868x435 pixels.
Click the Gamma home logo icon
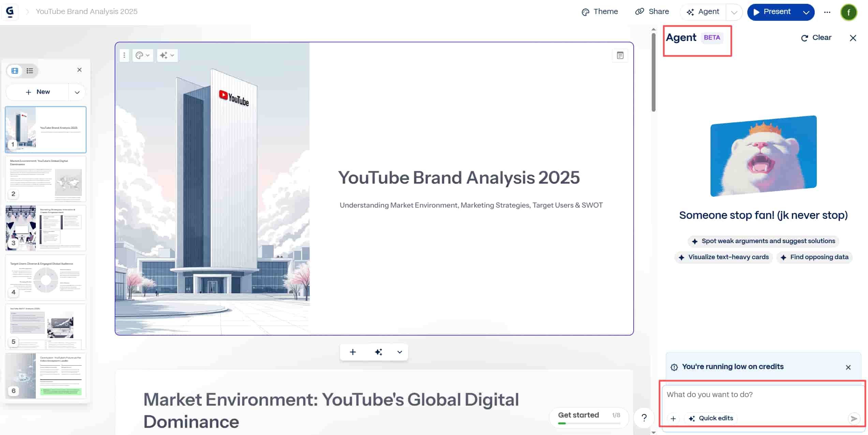coord(10,12)
